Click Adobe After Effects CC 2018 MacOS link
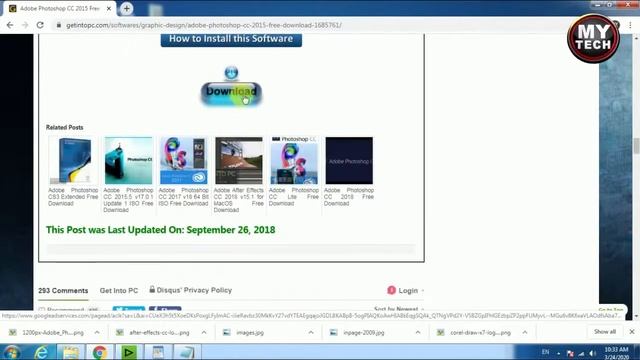 [x=239, y=200]
